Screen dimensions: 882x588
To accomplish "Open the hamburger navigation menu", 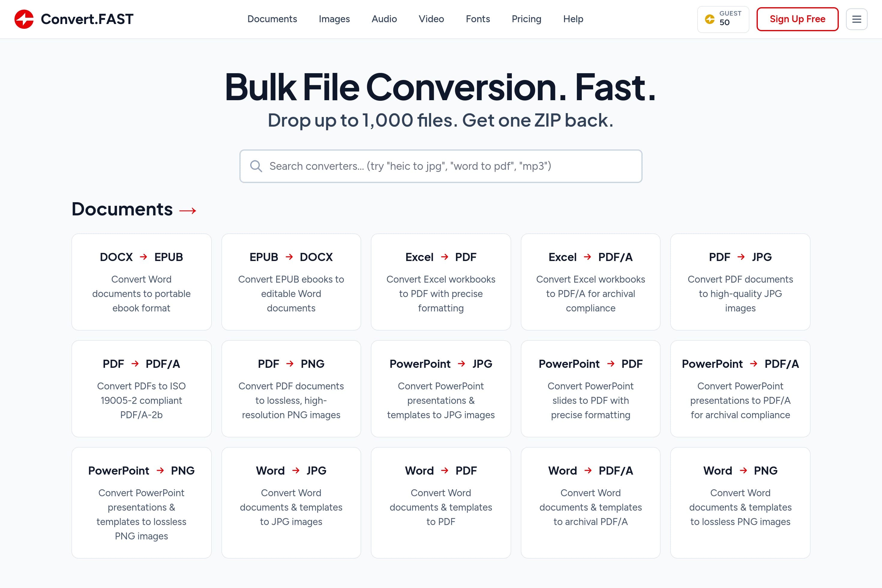I will pyautogui.click(x=856, y=19).
